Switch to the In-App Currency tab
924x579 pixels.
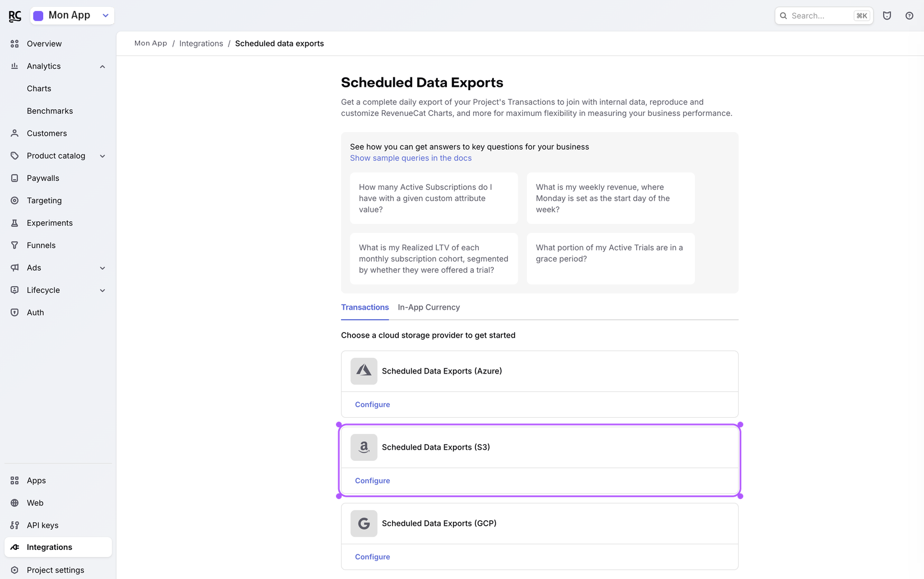point(429,307)
